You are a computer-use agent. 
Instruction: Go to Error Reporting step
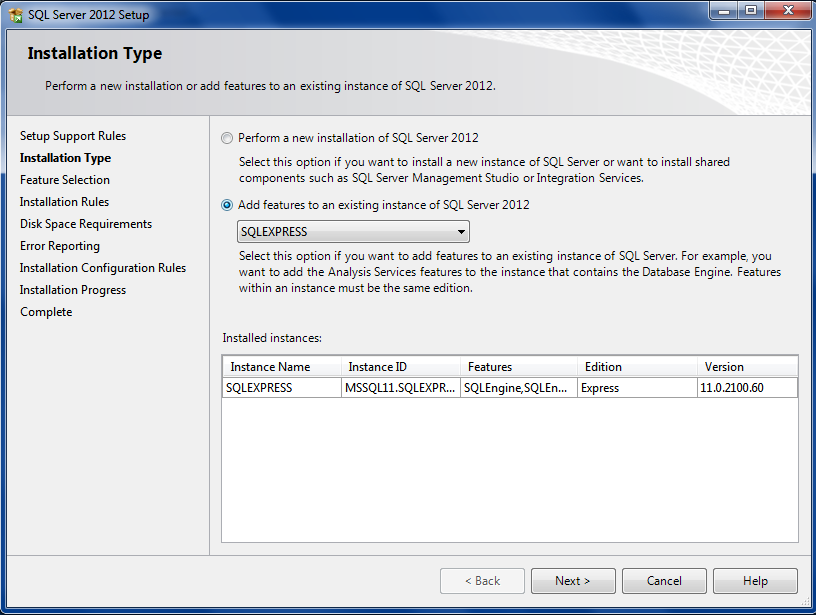tap(60, 246)
